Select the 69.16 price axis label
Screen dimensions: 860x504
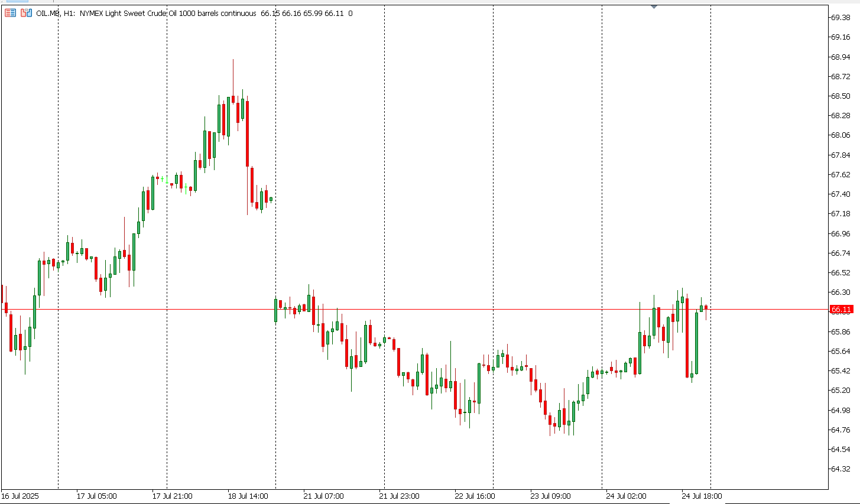pyautogui.click(x=840, y=37)
